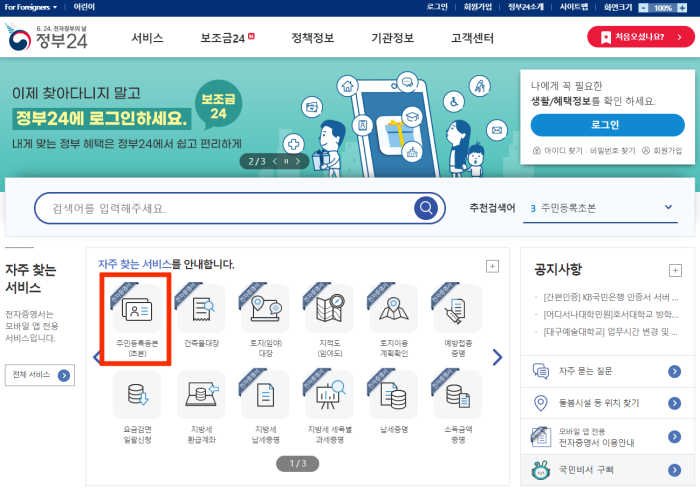Click the 자주 묻는 질문 arrow icon
The width and height of the screenshot is (700, 492).
[675, 371]
